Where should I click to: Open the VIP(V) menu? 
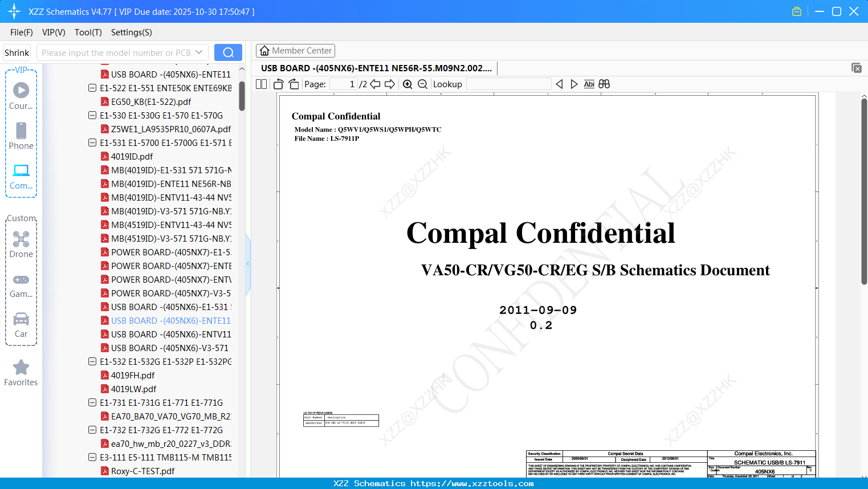pos(54,32)
